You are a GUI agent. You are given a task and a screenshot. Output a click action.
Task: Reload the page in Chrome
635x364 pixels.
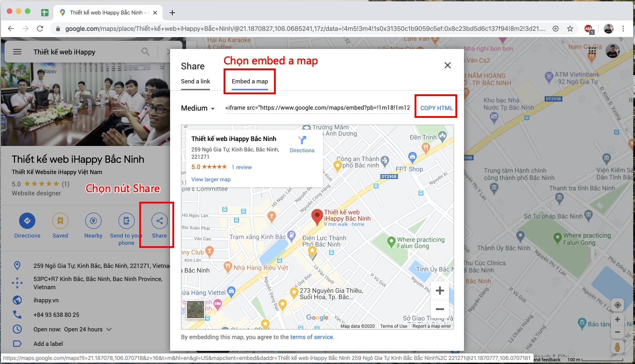pos(40,29)
